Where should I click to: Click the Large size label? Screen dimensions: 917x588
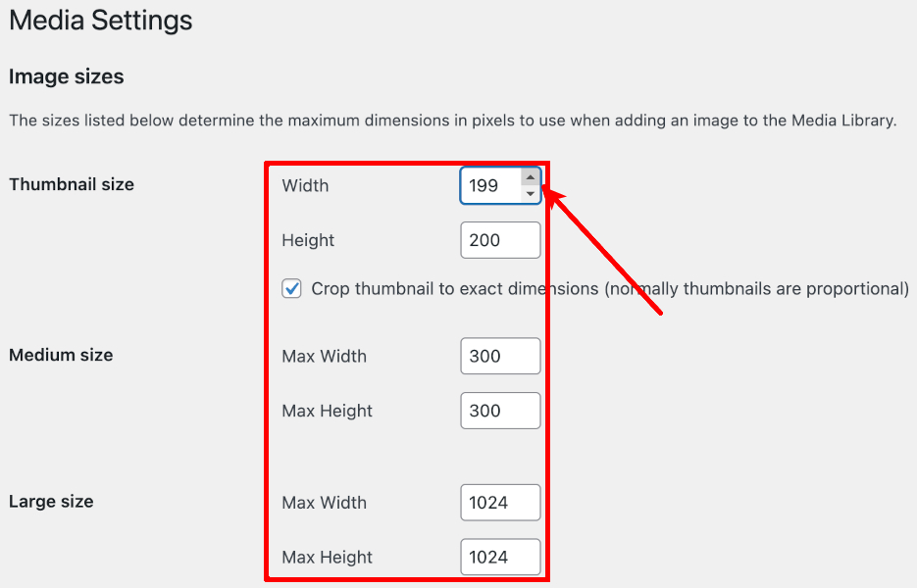coord(50,501)
